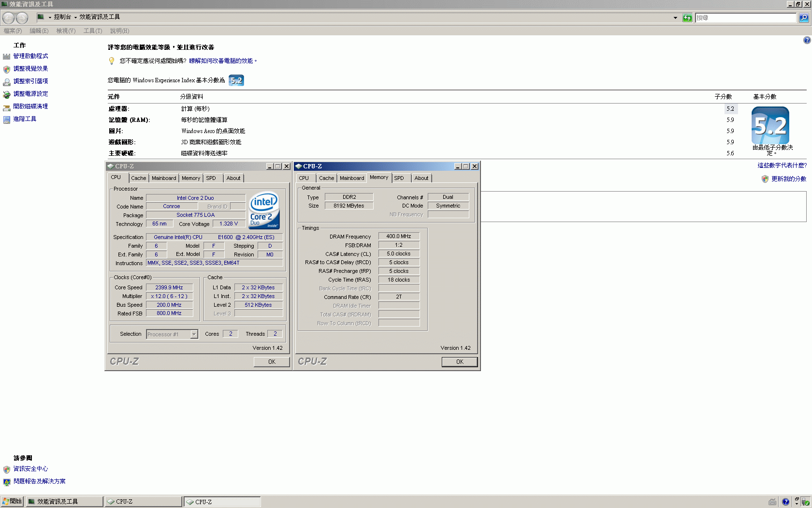Click the search magnifier icon
The height and width of the screenshot is (508, 812).
click(803, 18)
